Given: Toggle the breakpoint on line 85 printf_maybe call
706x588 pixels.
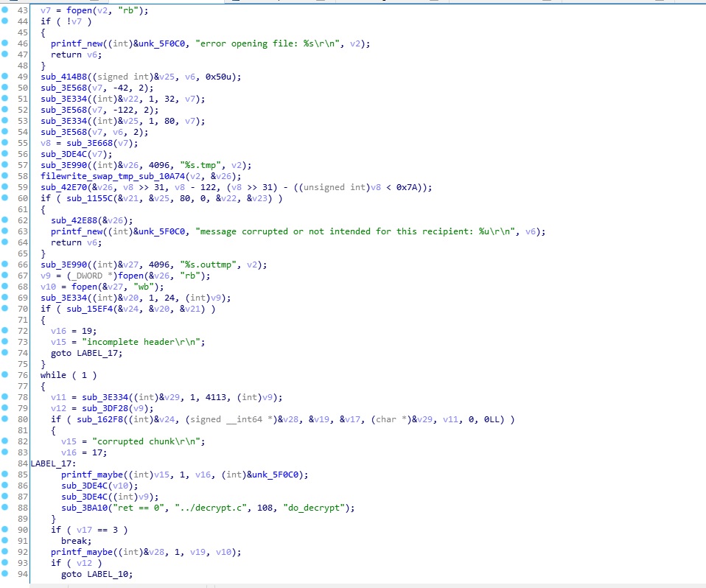Looking at the screenshot, I should tap(7, 475).
